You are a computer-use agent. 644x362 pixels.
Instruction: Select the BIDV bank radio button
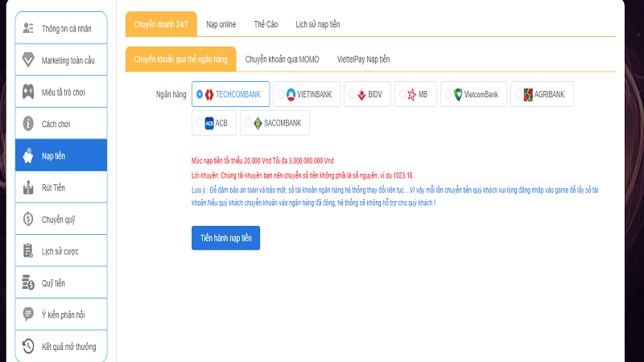coord(351,94)
